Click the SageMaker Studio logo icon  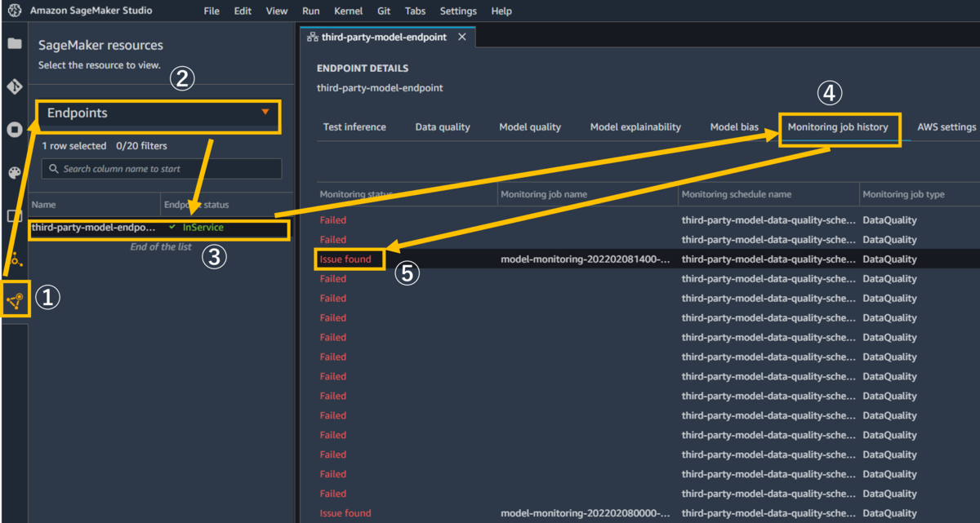pos(15,11)
